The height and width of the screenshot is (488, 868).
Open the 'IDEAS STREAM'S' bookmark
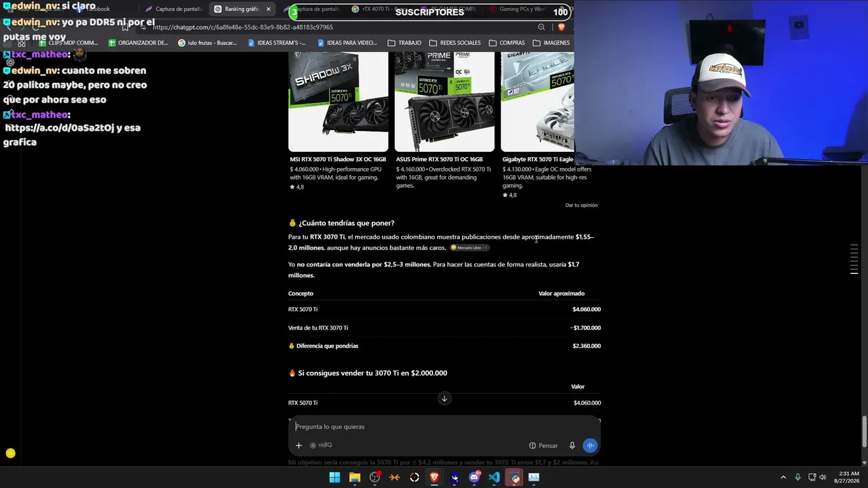click(x=277, y=43)
